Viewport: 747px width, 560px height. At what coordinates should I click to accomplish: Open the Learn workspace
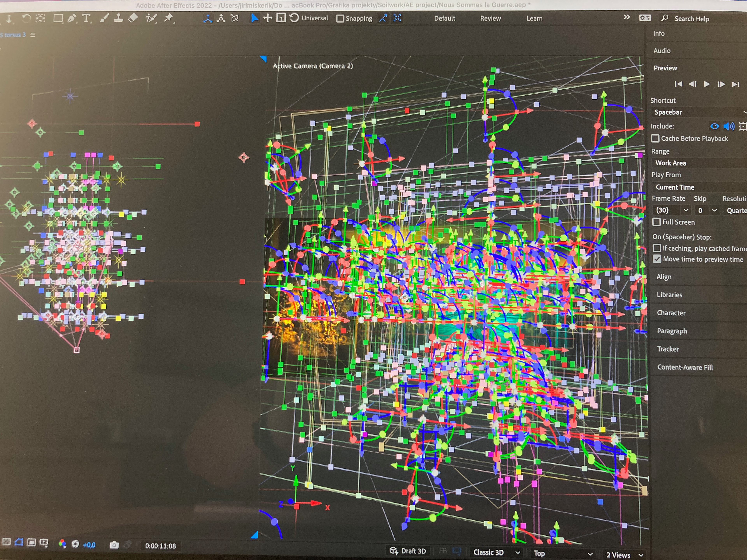point(534,18)
